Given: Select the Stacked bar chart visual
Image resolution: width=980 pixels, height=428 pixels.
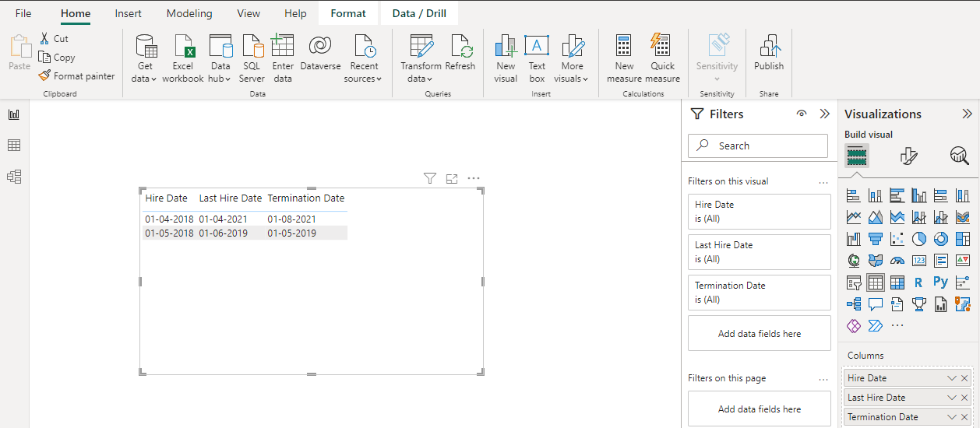Looking at the screenshot, I should click(x=853, y=195).
